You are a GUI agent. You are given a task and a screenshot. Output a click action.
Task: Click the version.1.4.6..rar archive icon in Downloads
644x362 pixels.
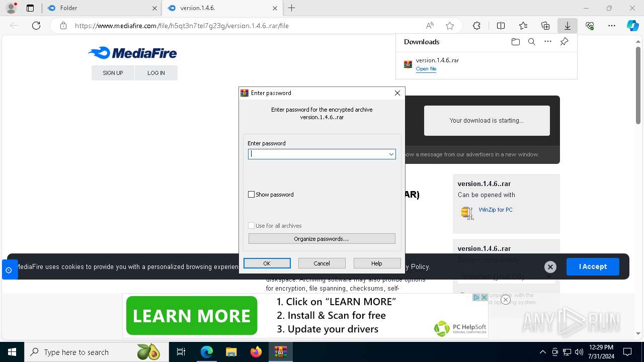pyautogui.click(x=408, y=64)
